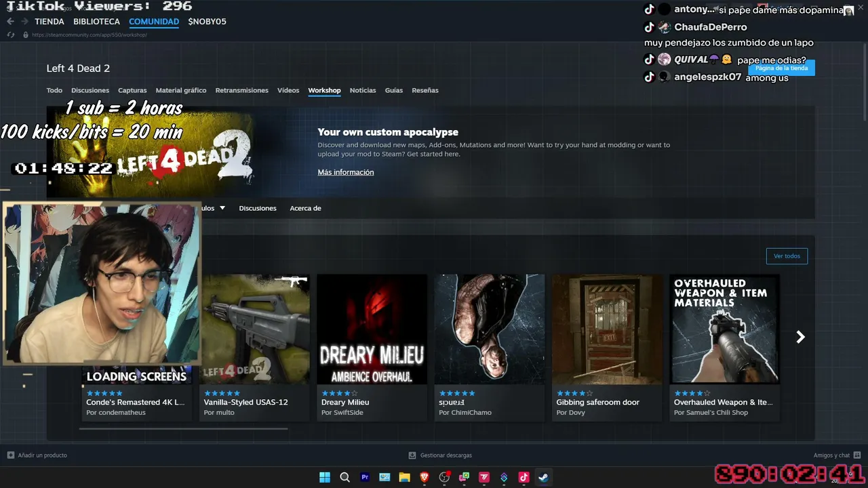Open the Vanilla-Styled USAS-12 thumbnail
Image resolution: width=868 pixels, height=488 pixels.
coord(255,329)
